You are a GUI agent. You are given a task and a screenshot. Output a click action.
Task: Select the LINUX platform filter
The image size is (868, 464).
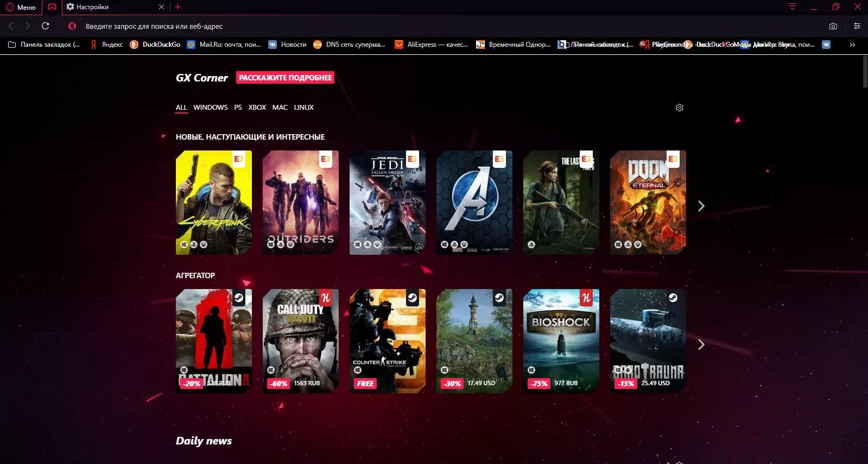coord(304,108)
